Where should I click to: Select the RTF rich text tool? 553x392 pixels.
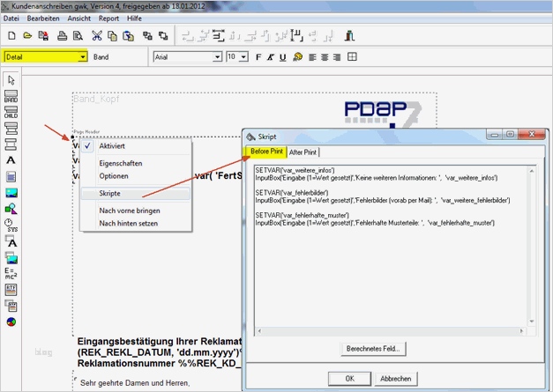[x=11, y=290]
